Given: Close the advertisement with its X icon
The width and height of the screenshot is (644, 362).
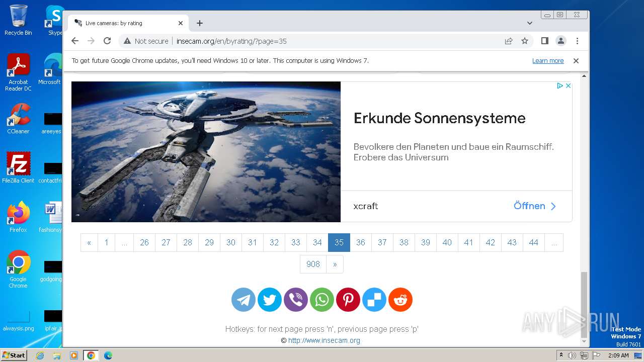Looking at the screenshot, I should pyautogui.click(x=568, y=86).
